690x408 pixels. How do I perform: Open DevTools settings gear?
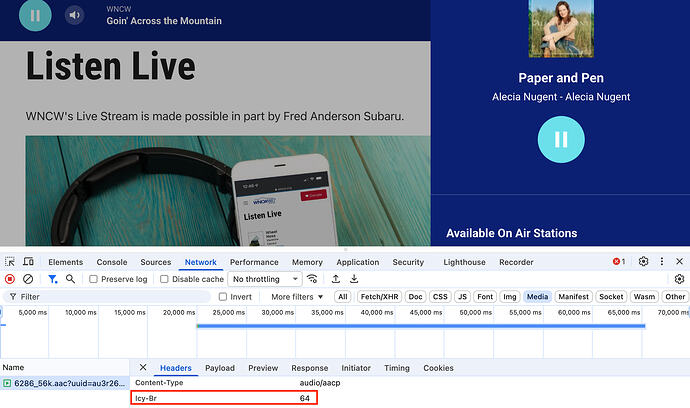[x=643, y=261]
